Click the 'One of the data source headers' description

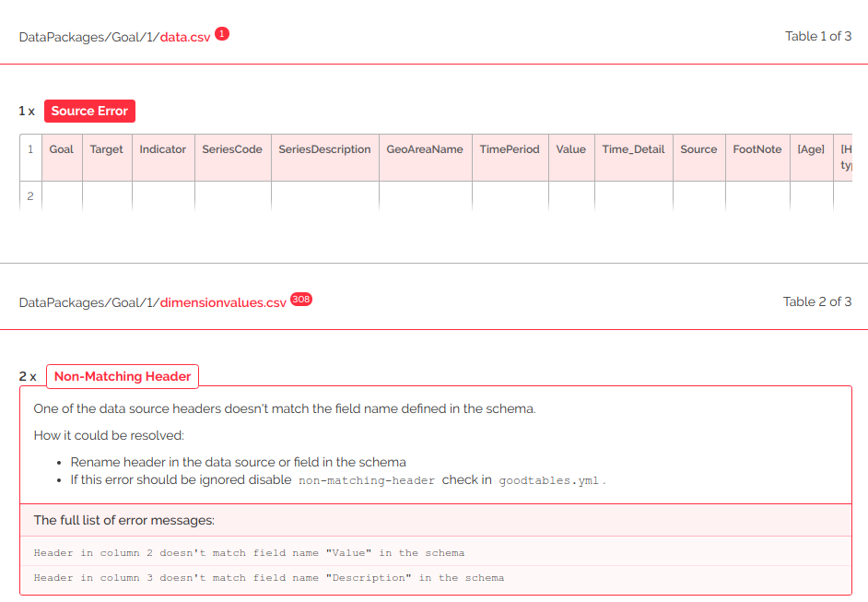coord(285,408)
